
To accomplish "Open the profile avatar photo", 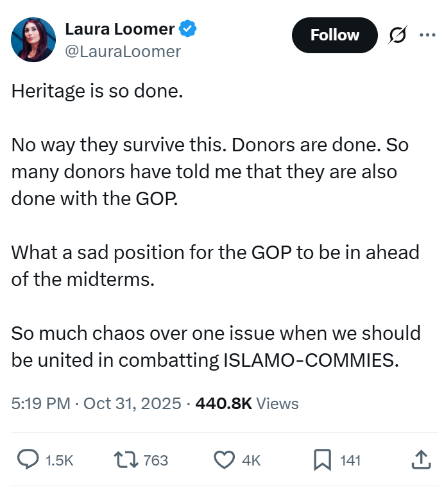I will [33, 40].
